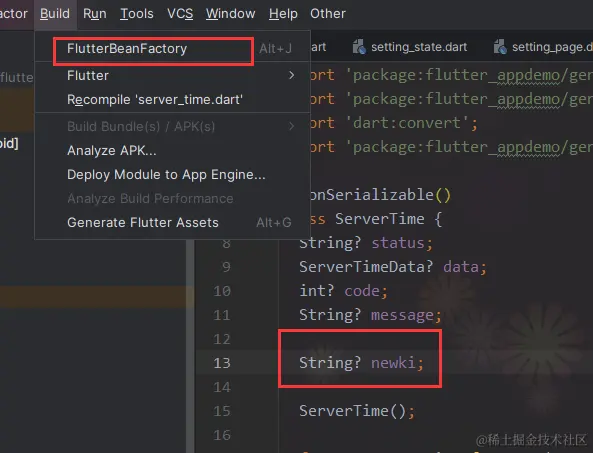Screen dimensions: 593x453
Task: Open the VCS menu
Action: [180, 14]
